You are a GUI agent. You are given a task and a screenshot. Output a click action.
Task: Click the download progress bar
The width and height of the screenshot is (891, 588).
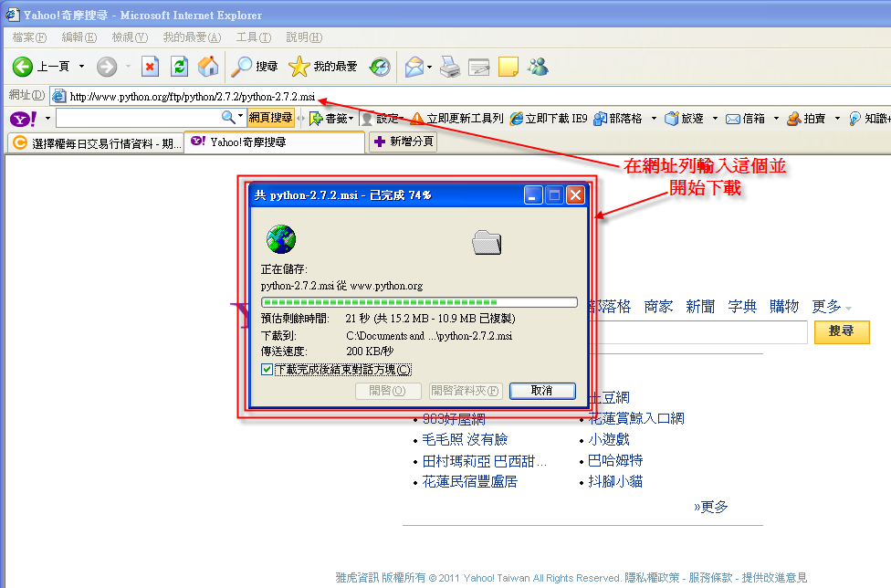tap(419, 302)
